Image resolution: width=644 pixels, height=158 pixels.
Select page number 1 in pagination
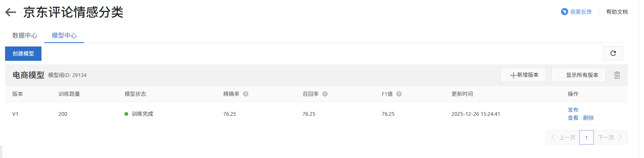click(x=586, y=137)
